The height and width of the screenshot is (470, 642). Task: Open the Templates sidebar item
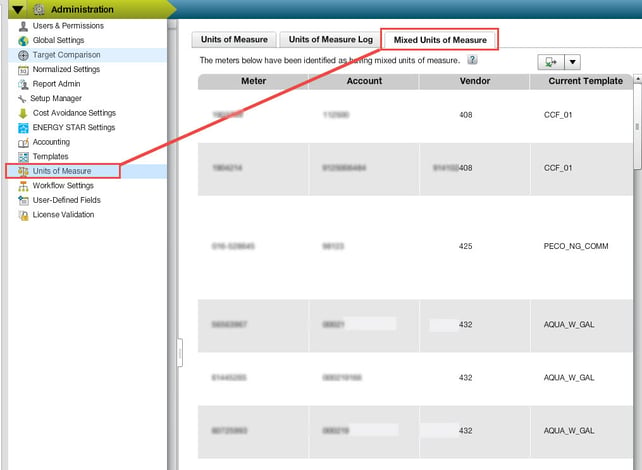click(x=50, y=157)
